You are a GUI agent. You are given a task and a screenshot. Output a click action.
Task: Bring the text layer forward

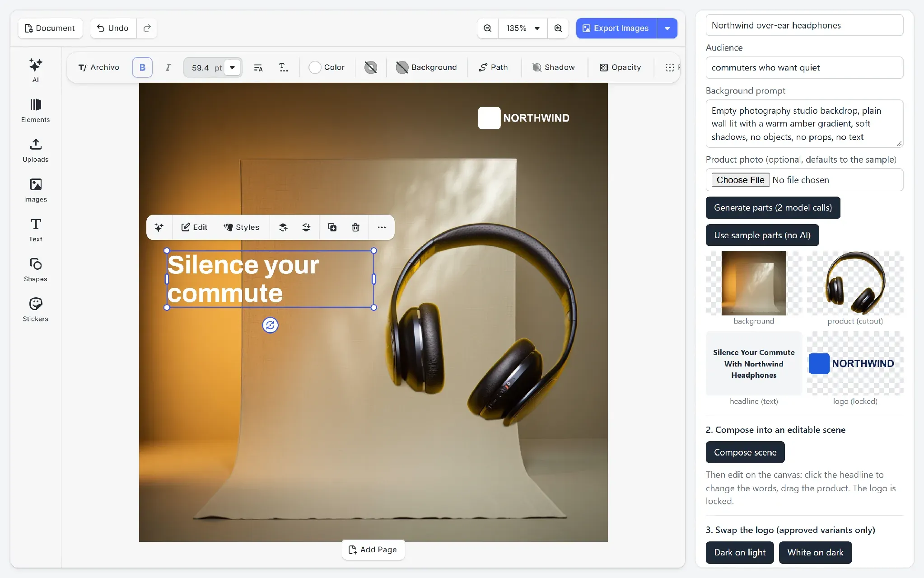[x=283, y=227]
